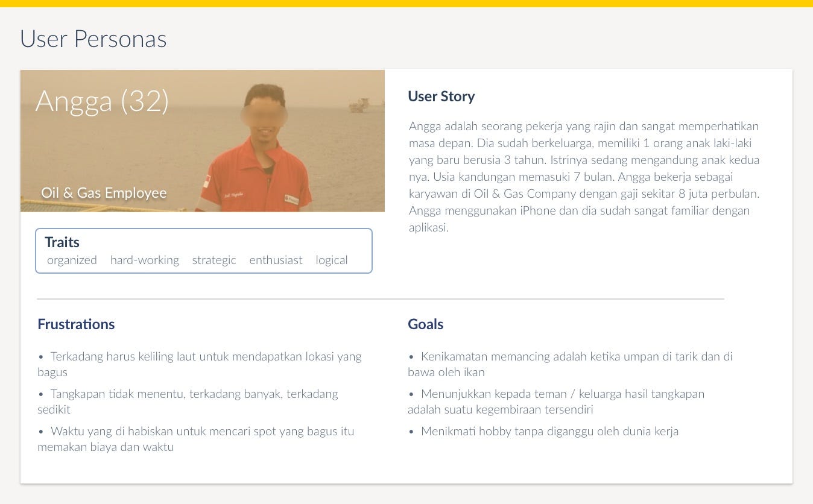Select the hard-working trait tag
The height and width of the screenshot is (504, 813).
(145, 260)
